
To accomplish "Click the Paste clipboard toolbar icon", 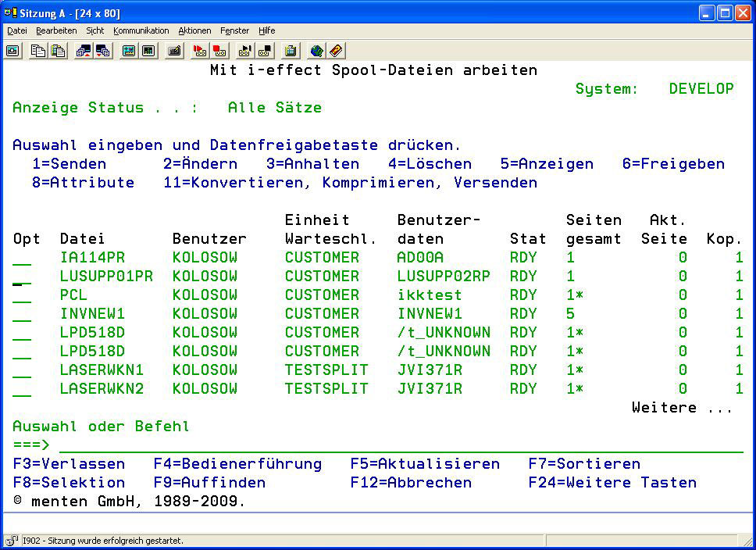I will [x=57, y=51].
